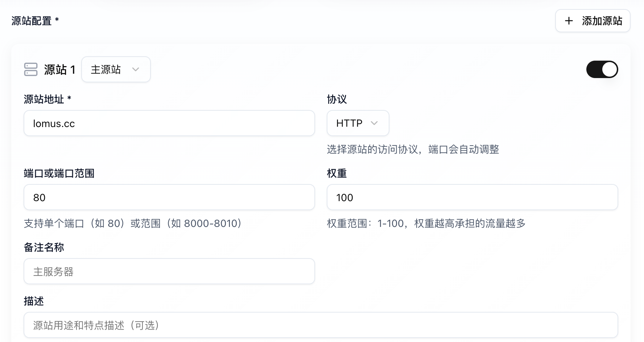Click the weight range hint mentioning 1-100
The image size is (644, 342).
[426, 223]
